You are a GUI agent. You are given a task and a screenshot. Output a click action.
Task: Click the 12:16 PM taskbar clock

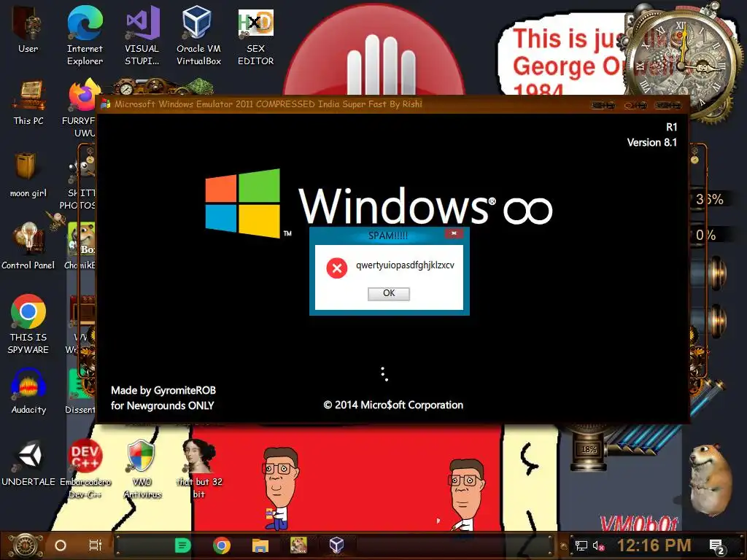coord(654,545)
